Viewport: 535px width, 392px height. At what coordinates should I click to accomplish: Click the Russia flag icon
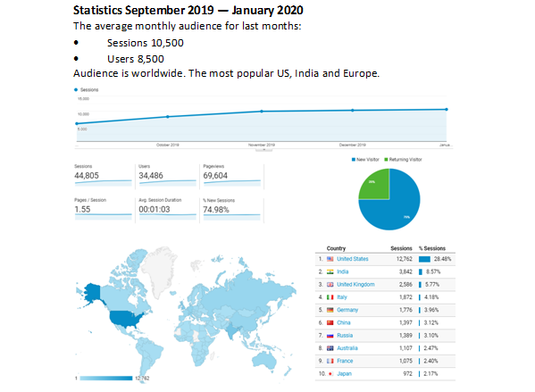[330, 336]
